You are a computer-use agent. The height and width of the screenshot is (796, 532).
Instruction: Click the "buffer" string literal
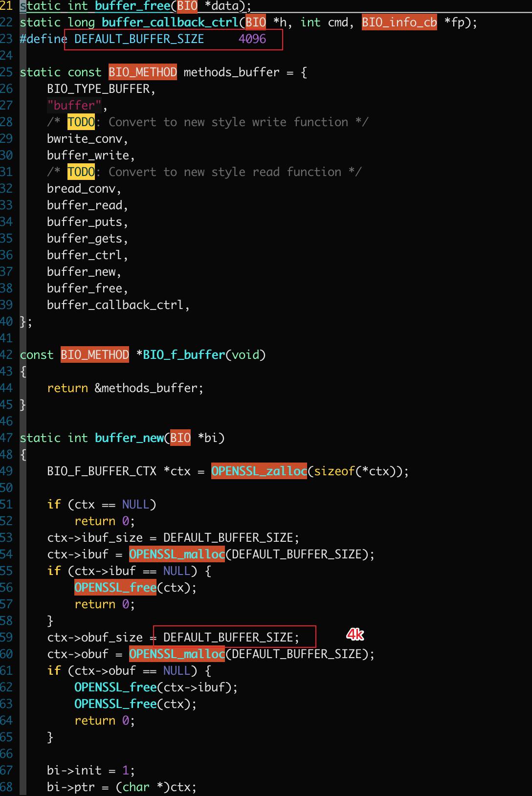(x=74, y=106)
